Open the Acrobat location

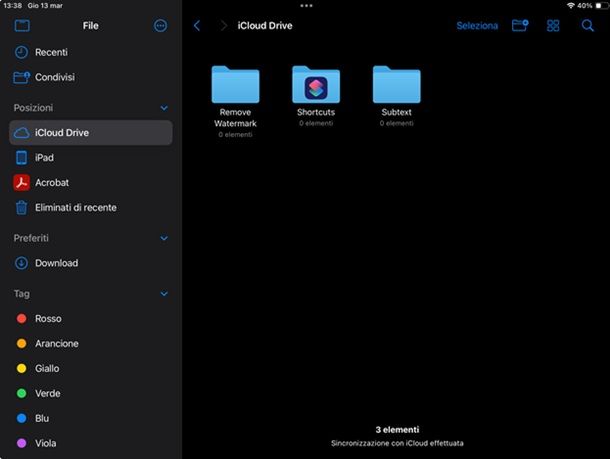91,182
